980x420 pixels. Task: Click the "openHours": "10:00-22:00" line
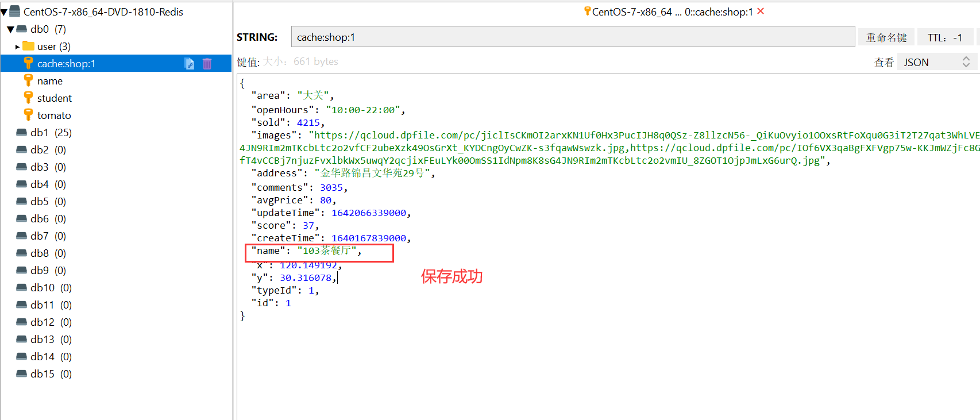(x=328, y=110)
